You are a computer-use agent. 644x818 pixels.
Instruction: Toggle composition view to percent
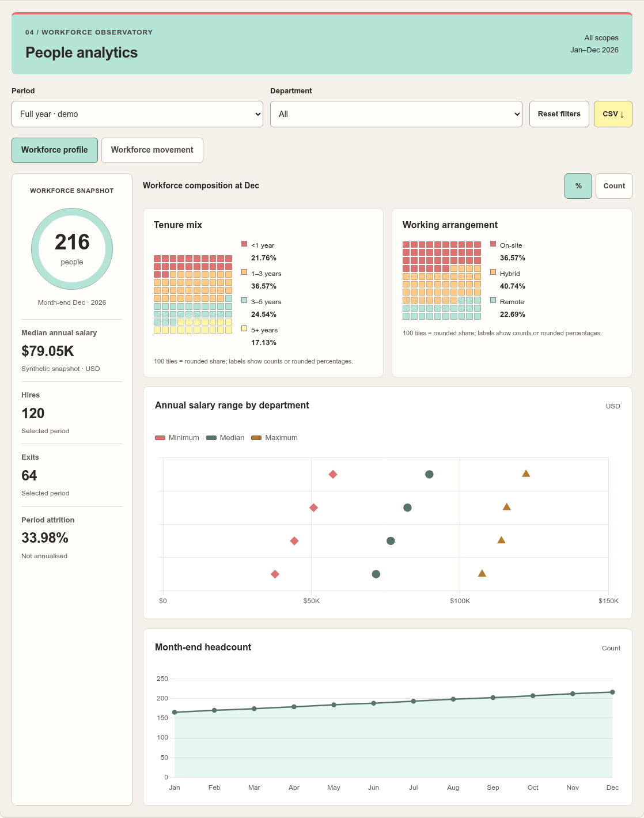click(578, 186)
